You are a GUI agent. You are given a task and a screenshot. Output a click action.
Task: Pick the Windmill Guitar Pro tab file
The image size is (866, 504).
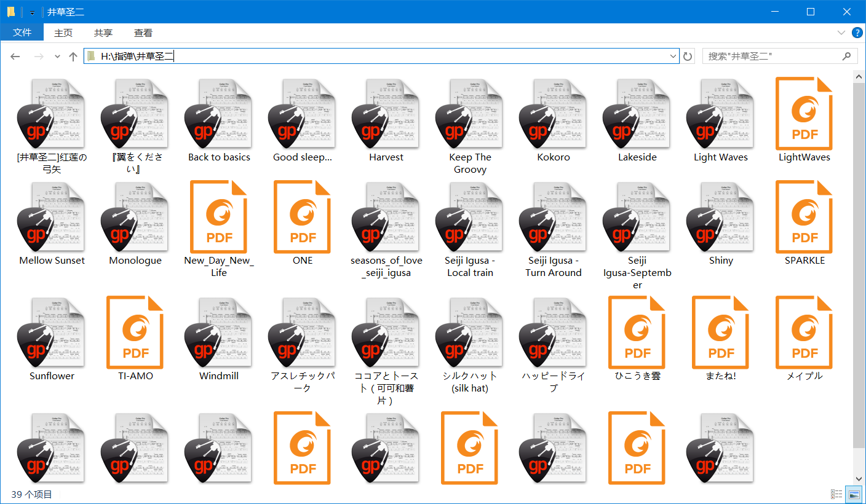219,336
